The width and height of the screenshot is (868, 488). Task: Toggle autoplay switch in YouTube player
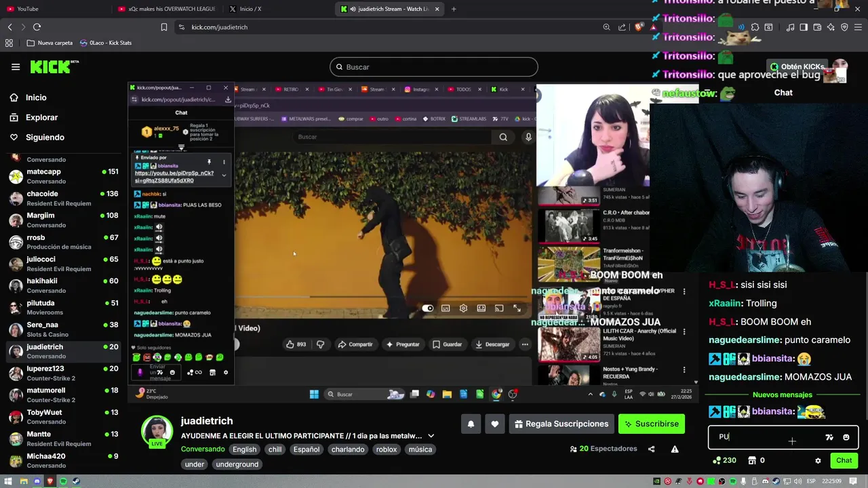pyautogui.click(x=428, y=308)
